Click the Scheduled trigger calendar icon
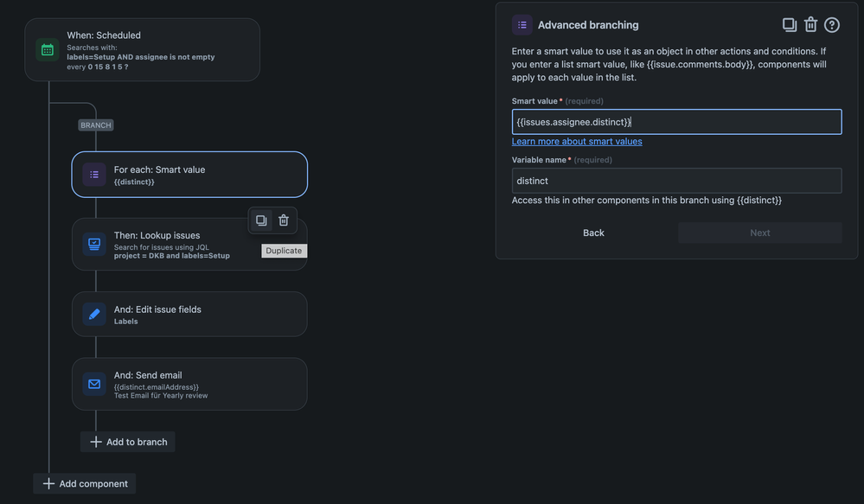Image resolution: width=864 pixels, height=504 pixels. [x=48, y=50]
